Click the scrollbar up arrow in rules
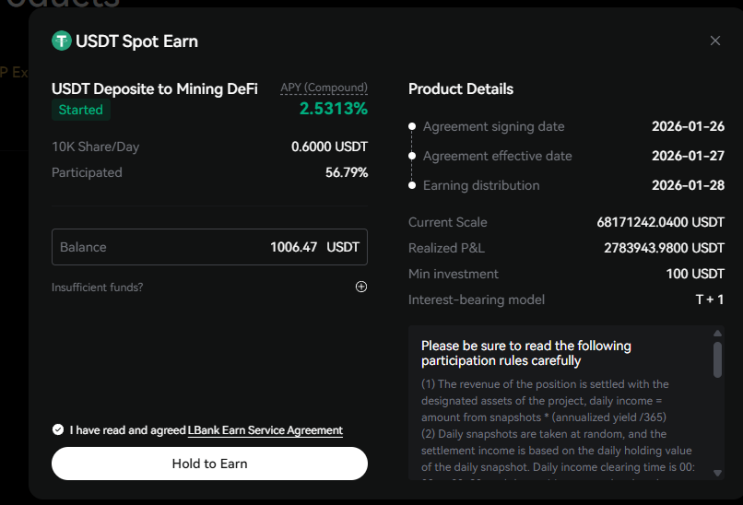Screen dimensions: 743x505 [717, 334]
